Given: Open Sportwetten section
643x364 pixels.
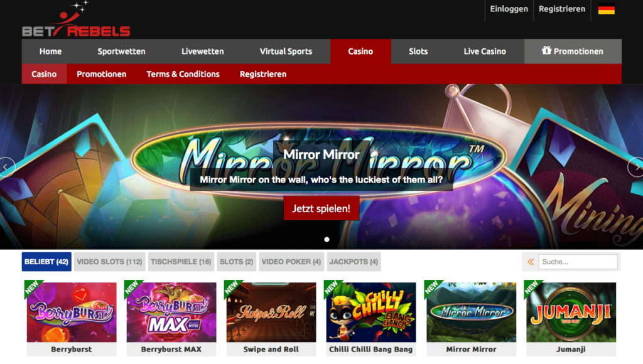Looking at the screenshot, I should click(121, 51).
